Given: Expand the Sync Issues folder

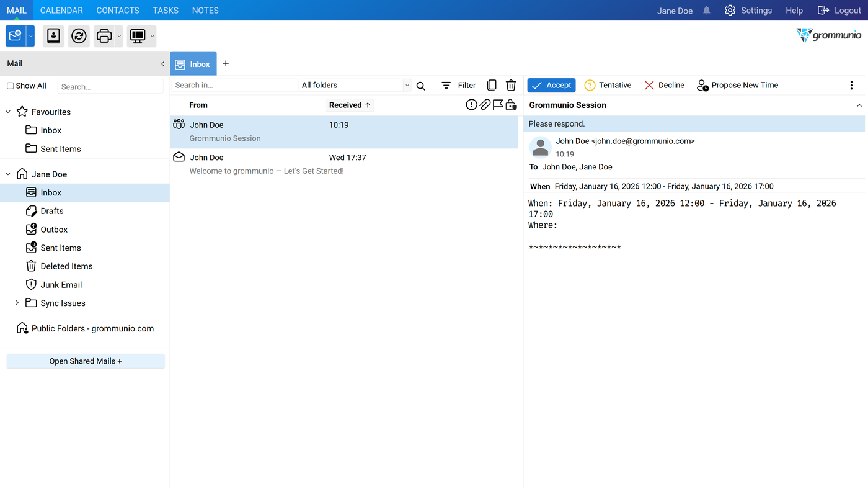Looking at the screenshot, I should 17,303.
